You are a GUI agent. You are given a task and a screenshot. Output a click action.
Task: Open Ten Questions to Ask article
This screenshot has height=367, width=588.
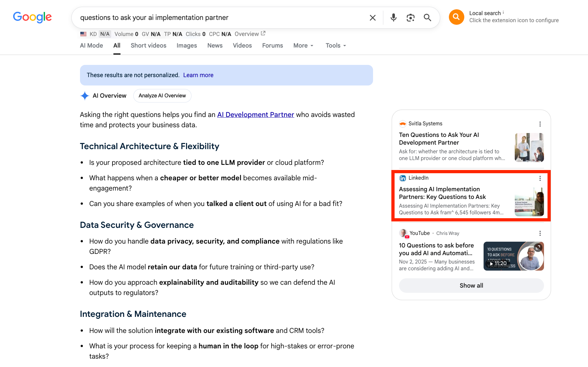(439, 139)
